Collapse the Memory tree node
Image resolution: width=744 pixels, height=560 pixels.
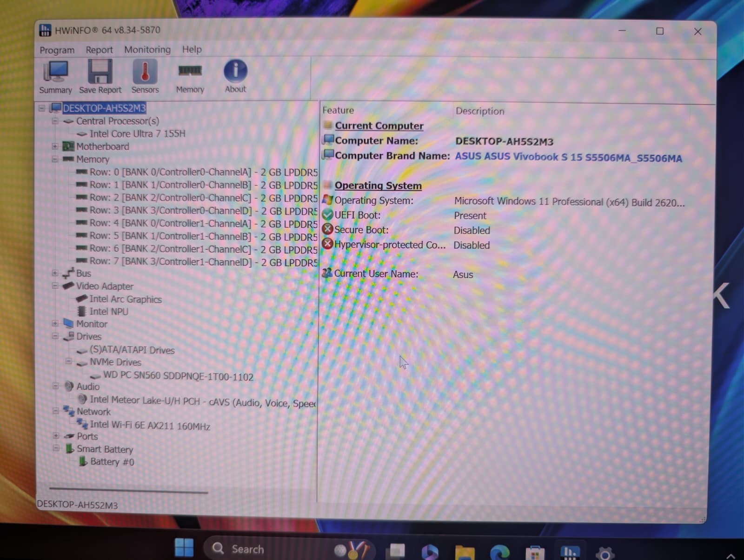(x=55, y=159)
